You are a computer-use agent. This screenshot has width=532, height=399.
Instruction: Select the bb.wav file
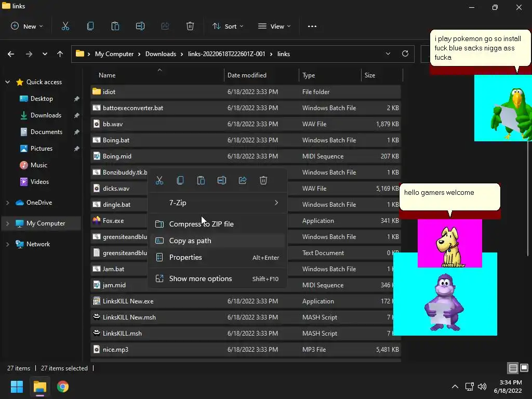(x=246, y=124)
